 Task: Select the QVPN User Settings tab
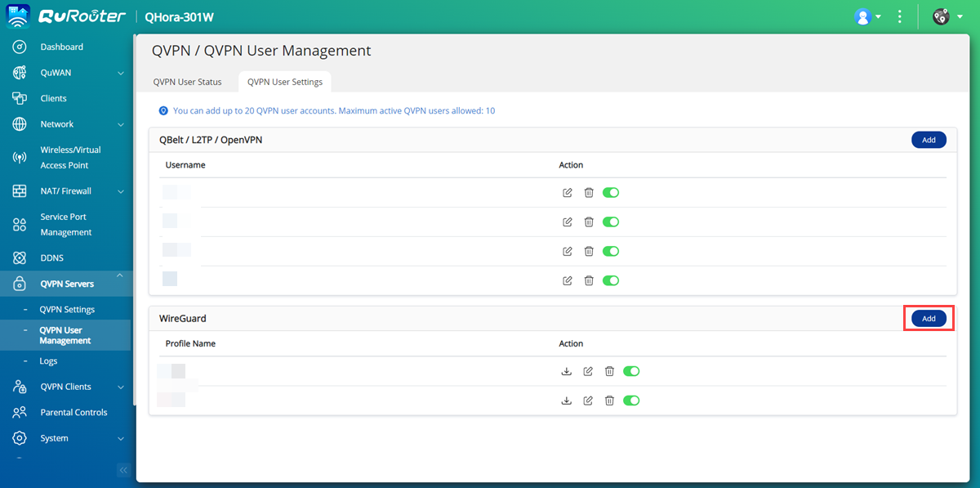click(285, 82)
